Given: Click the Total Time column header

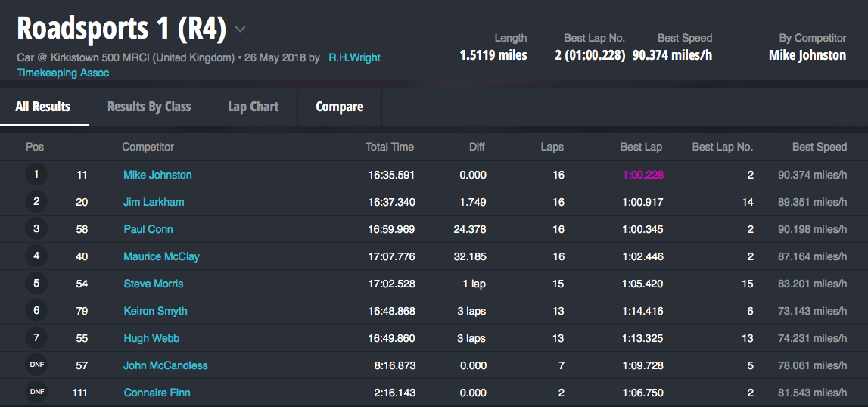Looking at the screenshot, I should tap(389, 147).
